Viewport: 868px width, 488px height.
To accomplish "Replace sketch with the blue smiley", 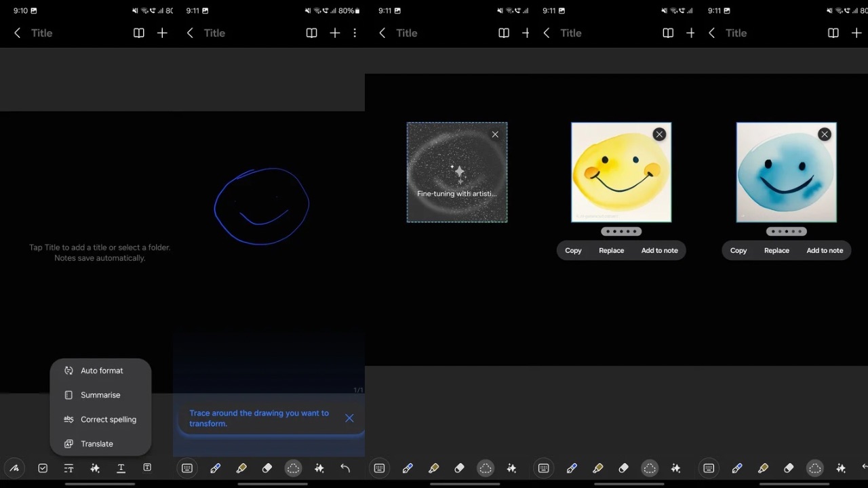I will 776,251.
